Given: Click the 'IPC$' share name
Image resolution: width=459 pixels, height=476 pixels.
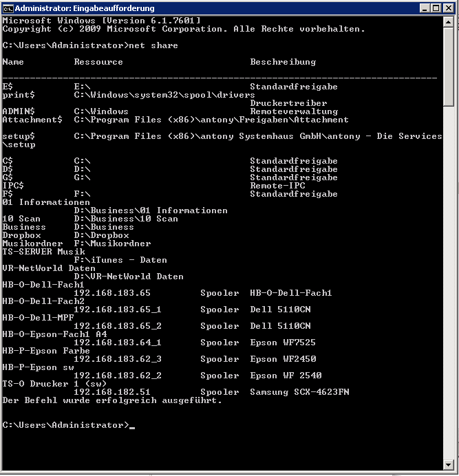Looking at the screenshot, I should [x=13, y=186].
